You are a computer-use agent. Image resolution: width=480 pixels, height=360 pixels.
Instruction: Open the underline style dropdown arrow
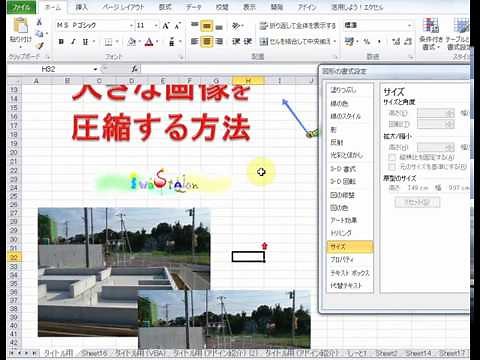pyautogui.click(x=94, y=42)
